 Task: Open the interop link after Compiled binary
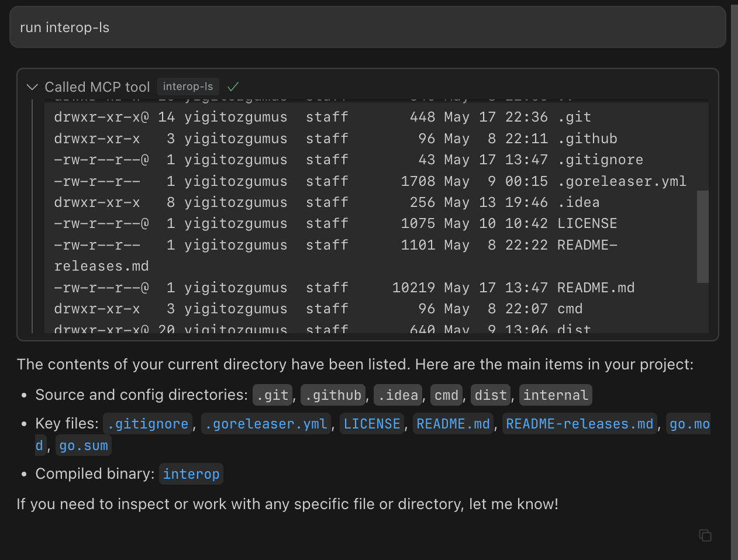click(x=191, y=474)
